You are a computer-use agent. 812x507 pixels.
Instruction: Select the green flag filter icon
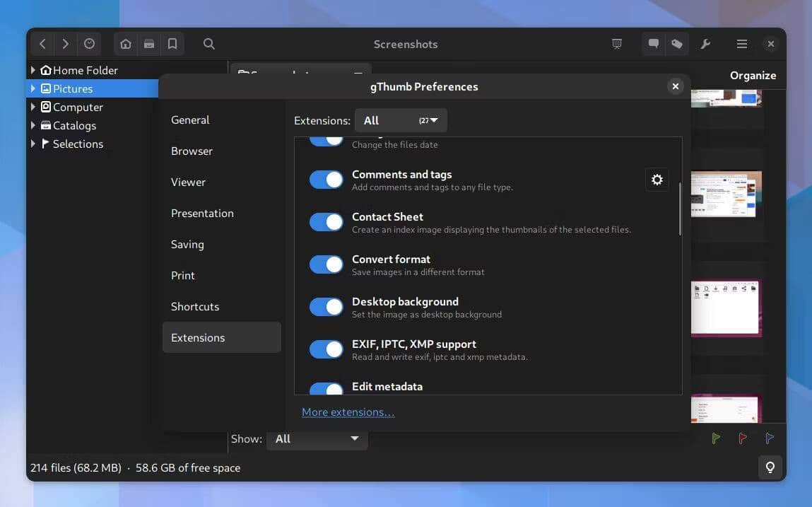pyautogui.click(x=715, y=438)
